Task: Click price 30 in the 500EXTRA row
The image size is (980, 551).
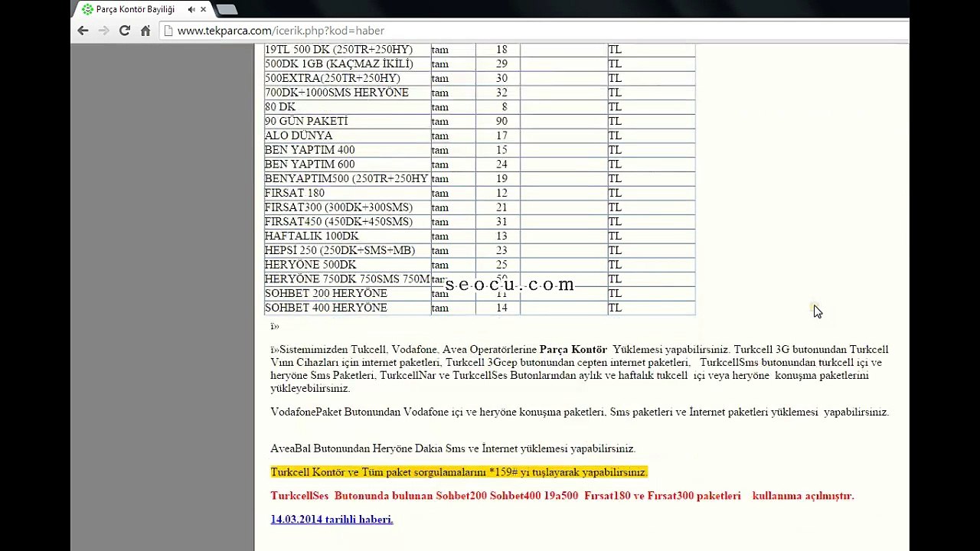Action: [x=501, y=78]
